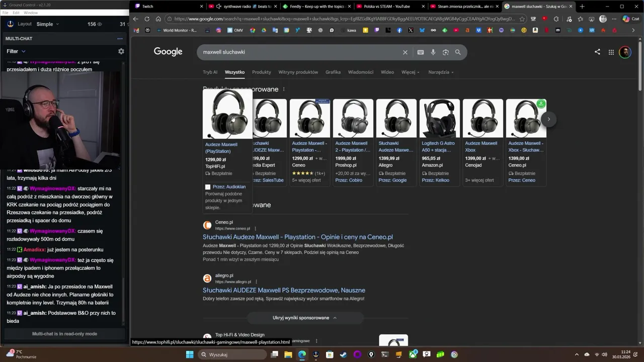The height and width of the screenshot is (362, 644).
Task: Open Logitech G Astro A50 product link
Action: point(438,146)
